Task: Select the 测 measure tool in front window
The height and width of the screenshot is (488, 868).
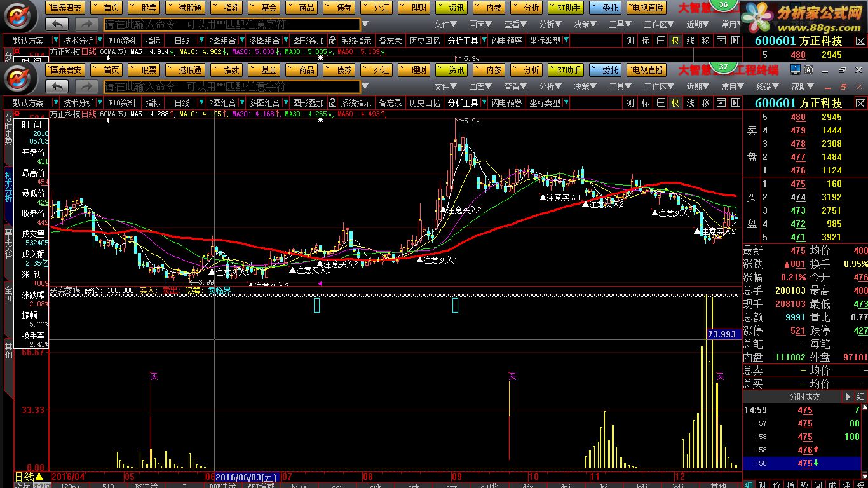Action: click(x=630, y=102)
